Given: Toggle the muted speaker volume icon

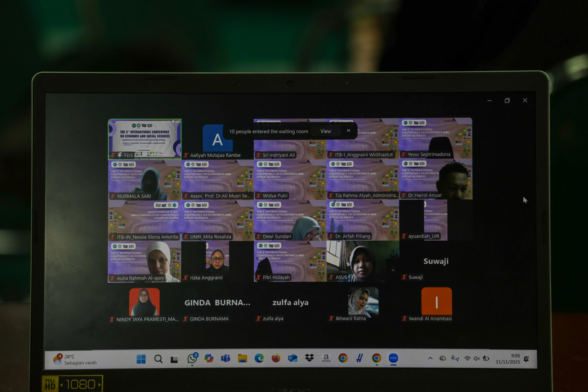Looking at the screenshot, I should pos(476,358).
